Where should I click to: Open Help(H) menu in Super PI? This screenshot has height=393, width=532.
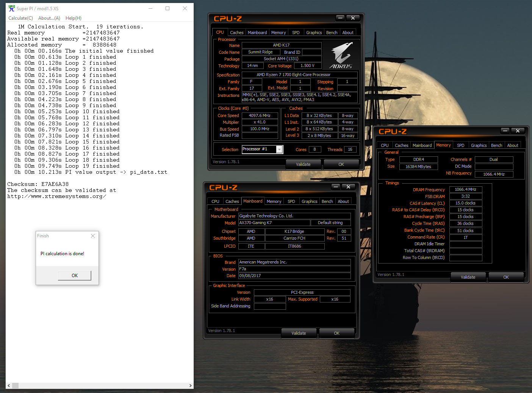74,18
